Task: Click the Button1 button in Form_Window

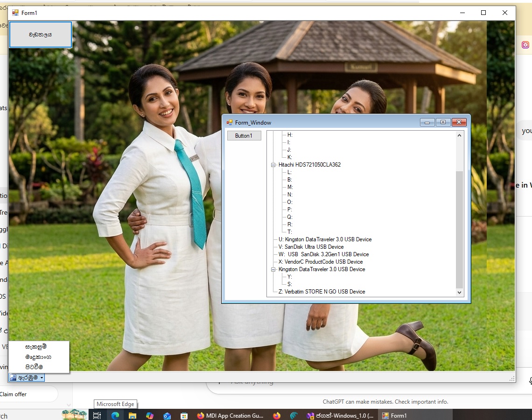Action: click(x=244, y=136)
